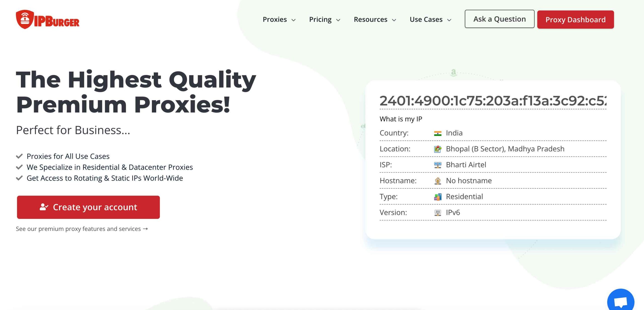
Task: Open the Pricing menu
Action: (x=325, y=19)
